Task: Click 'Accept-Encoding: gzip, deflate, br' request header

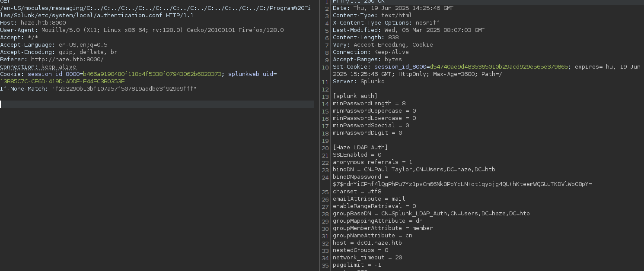Action: (x=59, y=52)
